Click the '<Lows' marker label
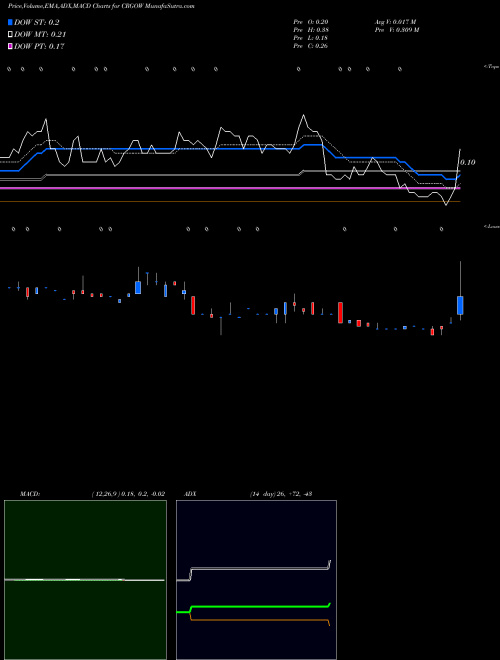This screenshot has width=500, height=660. tap(492, 226)
